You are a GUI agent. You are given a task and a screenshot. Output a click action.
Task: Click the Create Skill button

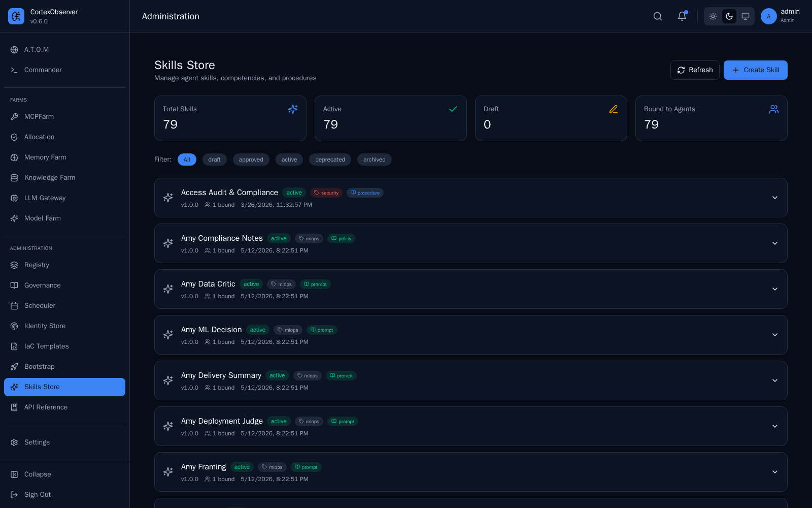[756, 70]
